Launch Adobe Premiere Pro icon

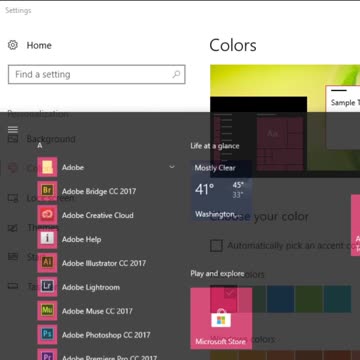click(x=47, y=355)
